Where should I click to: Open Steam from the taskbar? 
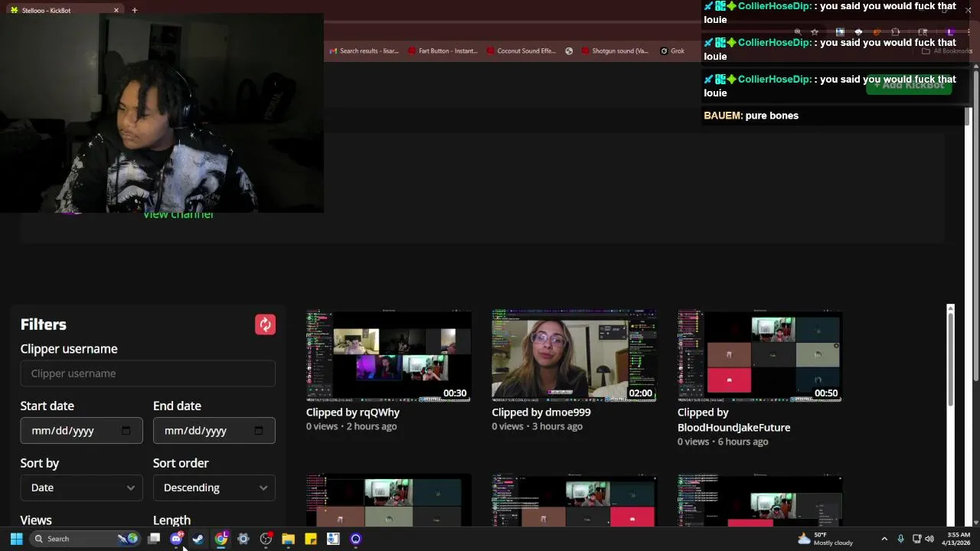point(198,539)
